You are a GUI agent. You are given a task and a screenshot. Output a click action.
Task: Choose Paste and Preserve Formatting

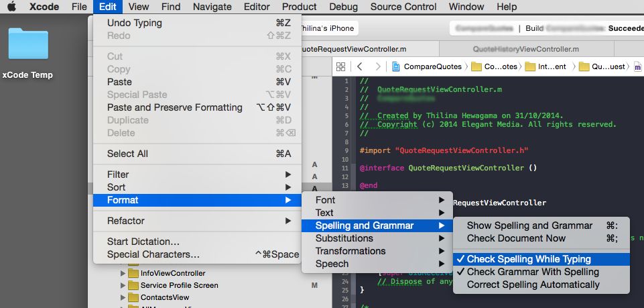(197, 107)
